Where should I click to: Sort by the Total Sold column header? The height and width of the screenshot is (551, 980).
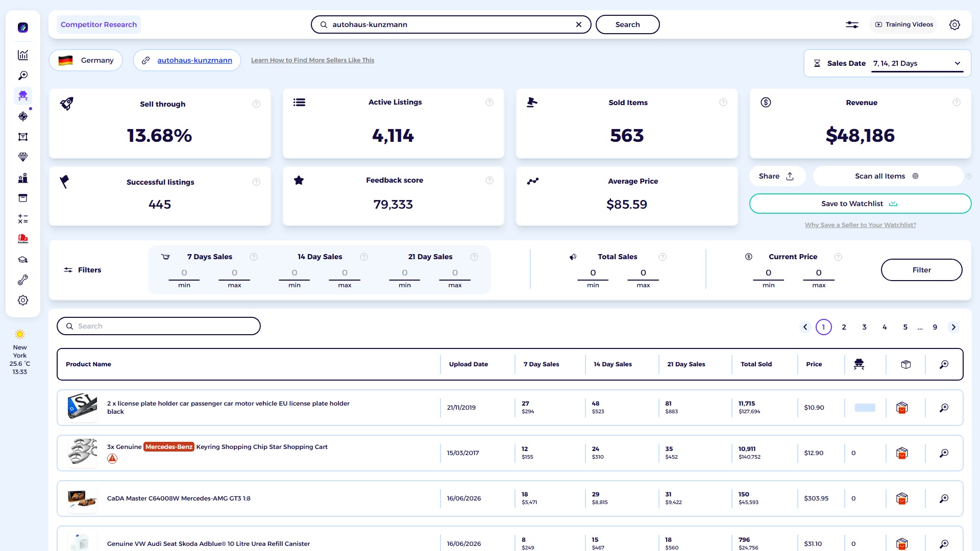point(756,364)
